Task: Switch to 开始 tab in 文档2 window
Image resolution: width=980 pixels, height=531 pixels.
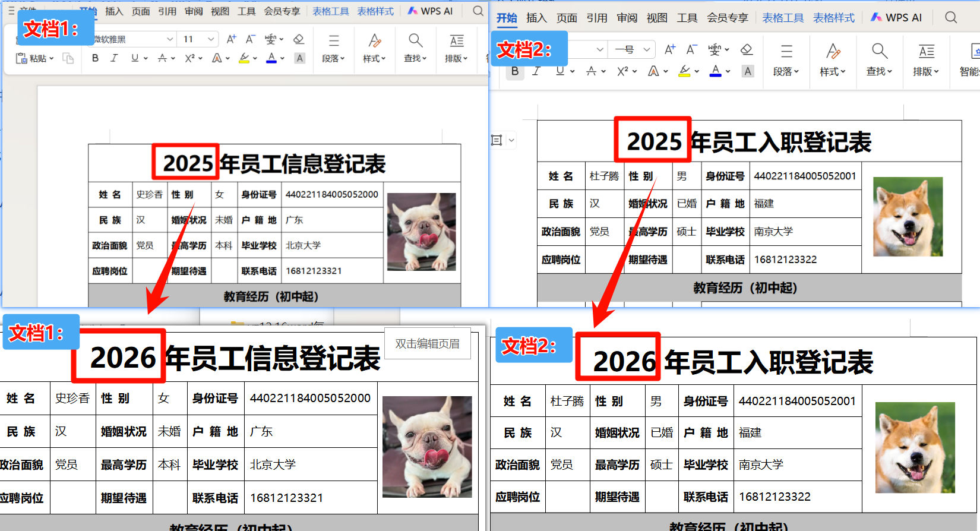Action: [507, 18]
